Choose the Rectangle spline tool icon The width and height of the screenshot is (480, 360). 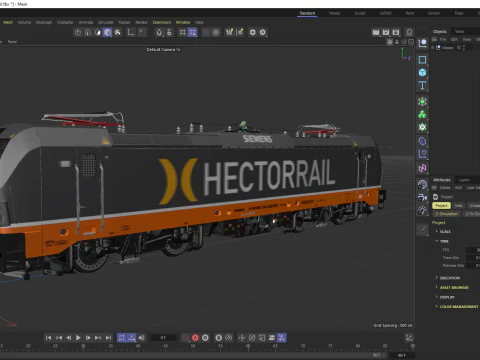pyautogui.click(x=422, y=60)
